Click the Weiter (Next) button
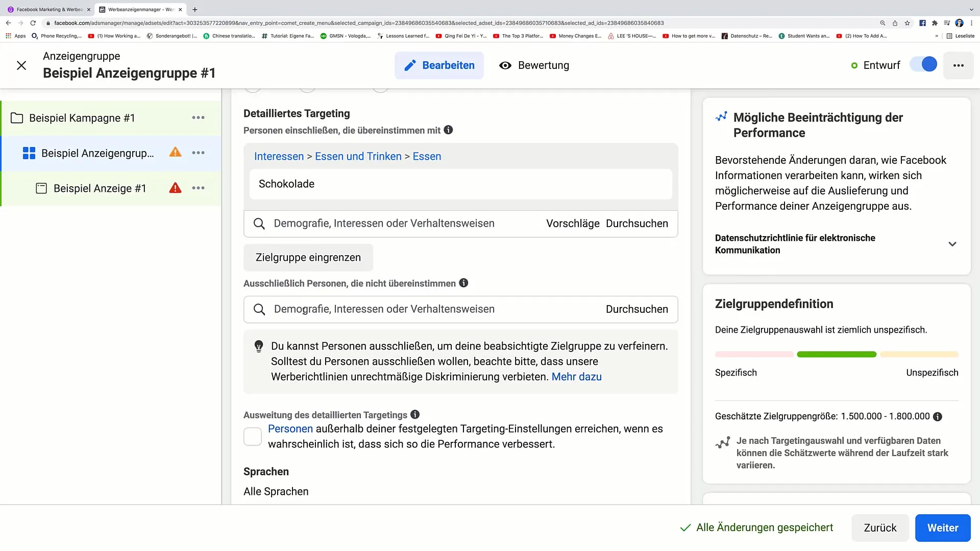 (x=943, y=528)
